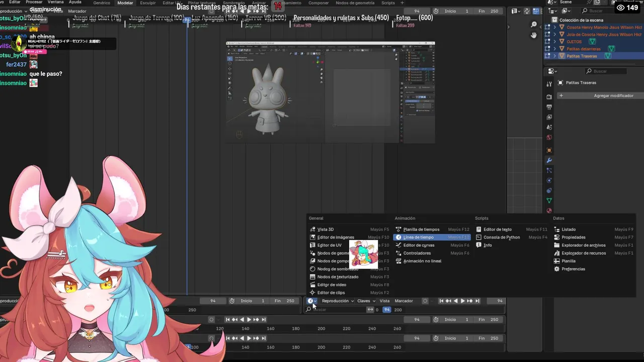The image size is (644, 362).
Task: Open Explorador de archivos entry
Action: (594, 245)
